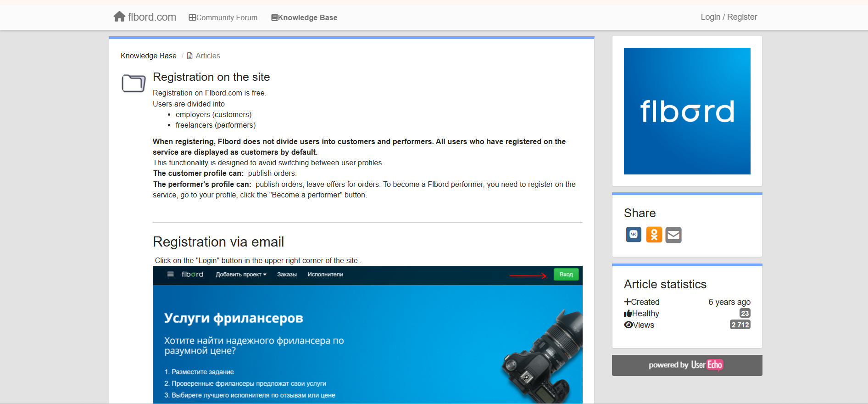The width and height of the screenshot is (868, 404).
Task: Click the 'employers (customers)' bullet text
Action: (x=213, y=114)
